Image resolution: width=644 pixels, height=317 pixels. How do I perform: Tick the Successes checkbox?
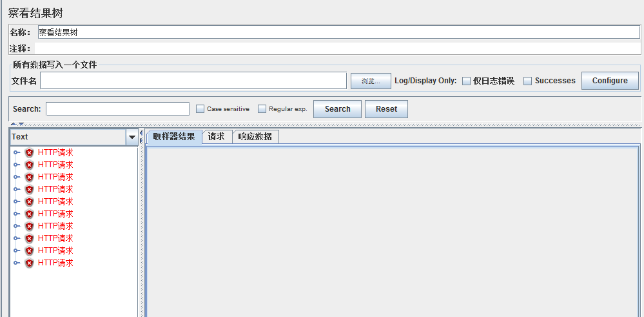[527, 81]
